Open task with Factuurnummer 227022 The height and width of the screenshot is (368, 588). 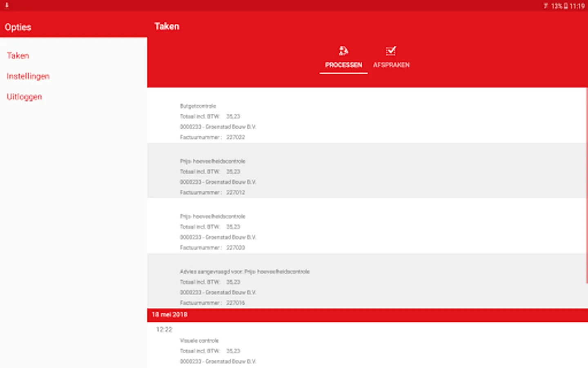(x=367, y=115)
